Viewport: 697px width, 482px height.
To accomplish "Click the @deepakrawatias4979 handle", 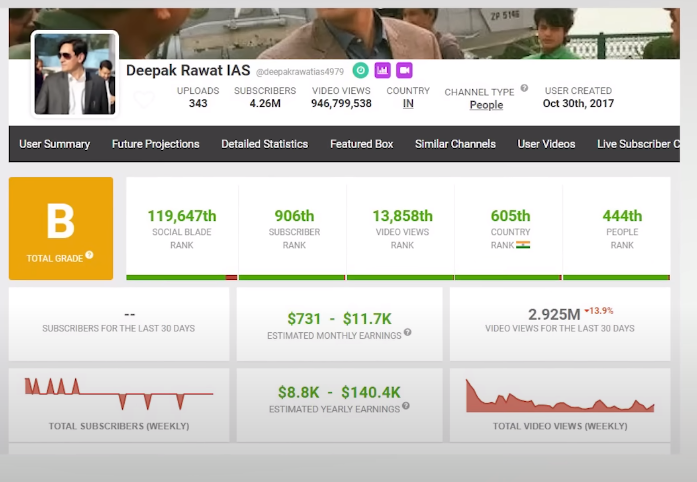I will pyautogui.click(x=300, y=72).
